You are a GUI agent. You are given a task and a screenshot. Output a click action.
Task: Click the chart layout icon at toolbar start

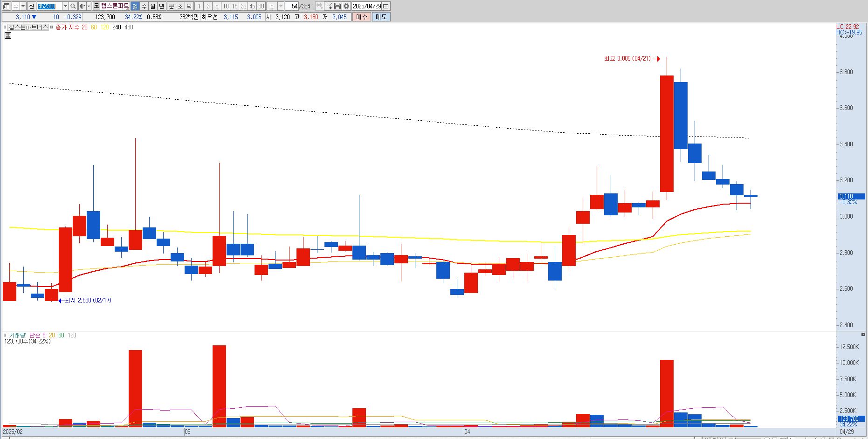tap(6, 6)
